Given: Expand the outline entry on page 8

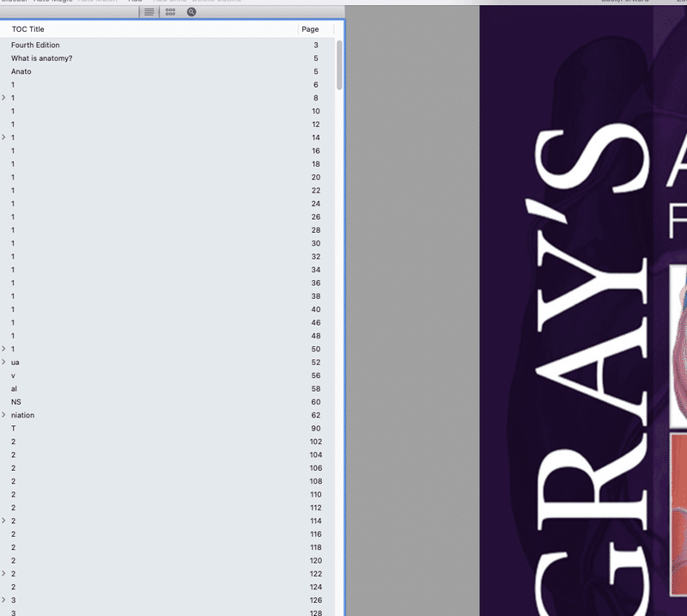Looking at the screenshot, I should (3, 98).
